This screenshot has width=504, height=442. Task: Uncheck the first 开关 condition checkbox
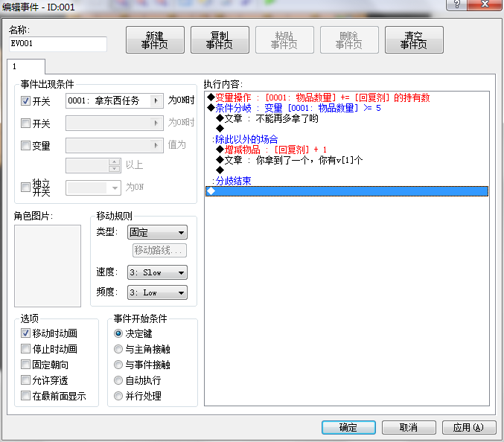pos(25,101)
